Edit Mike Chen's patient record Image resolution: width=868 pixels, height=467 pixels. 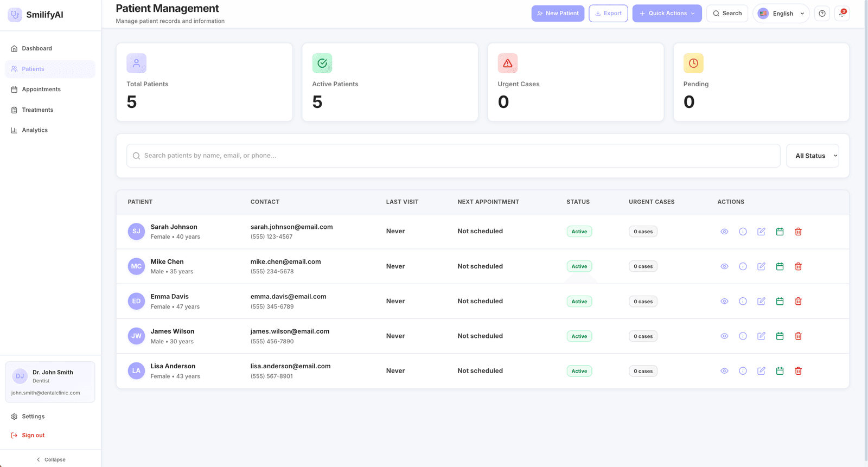point(761,266)
